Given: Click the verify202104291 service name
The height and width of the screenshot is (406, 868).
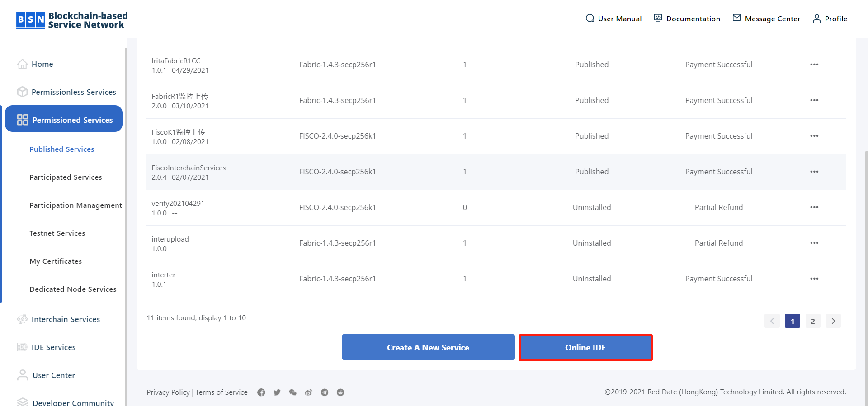Looking at the screenshot, I should (x=178, y=203).
